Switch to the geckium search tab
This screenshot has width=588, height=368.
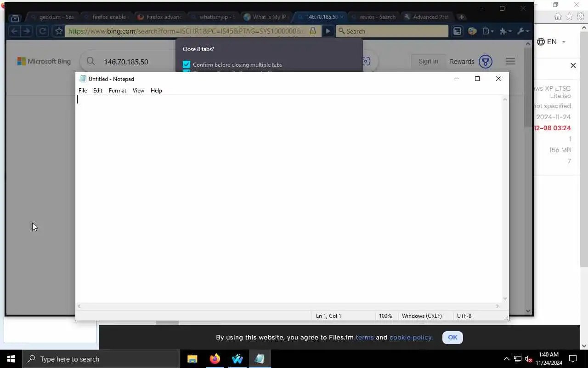coord(52,17)
